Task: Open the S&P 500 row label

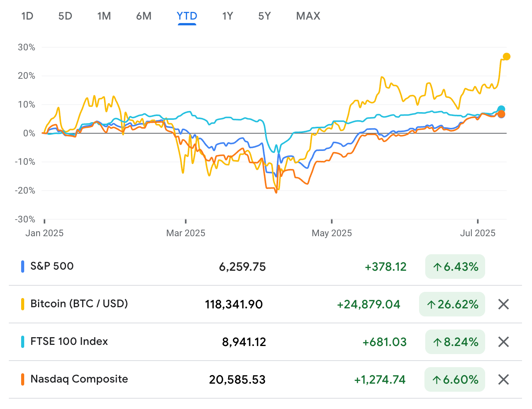Action: [52, 266]
